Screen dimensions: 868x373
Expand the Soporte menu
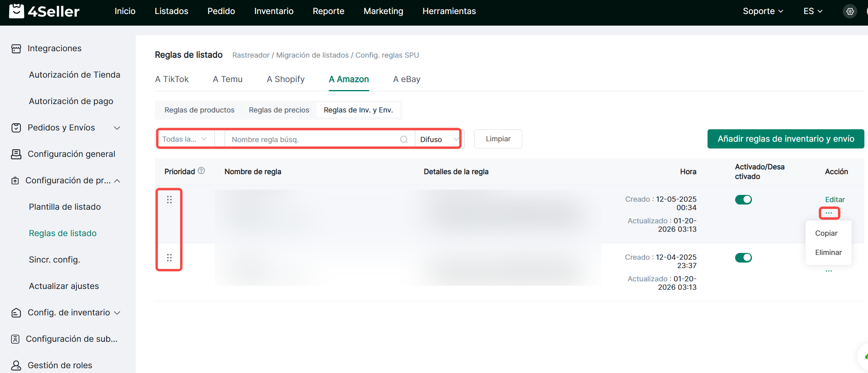coord(763,11)
